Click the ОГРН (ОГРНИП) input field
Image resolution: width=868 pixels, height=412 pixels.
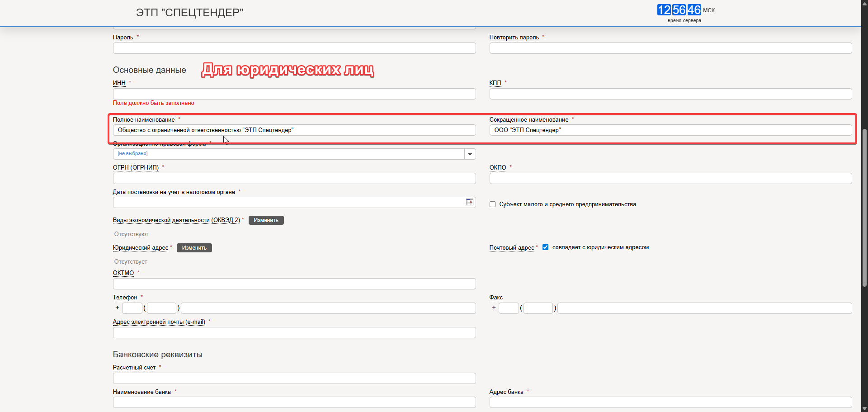[294, 179]
